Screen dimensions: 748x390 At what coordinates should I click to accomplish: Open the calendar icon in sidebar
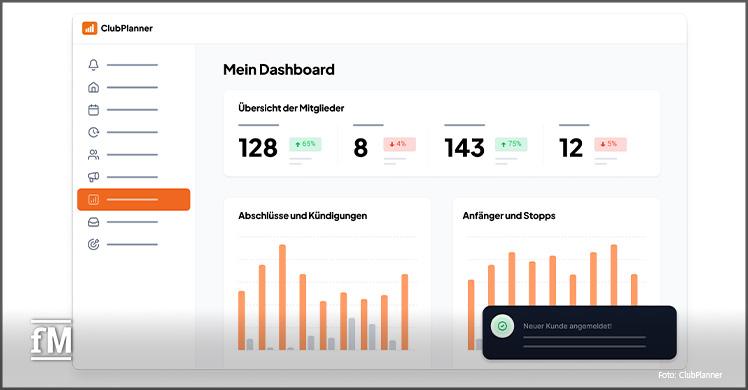click(x=94, y=110)
